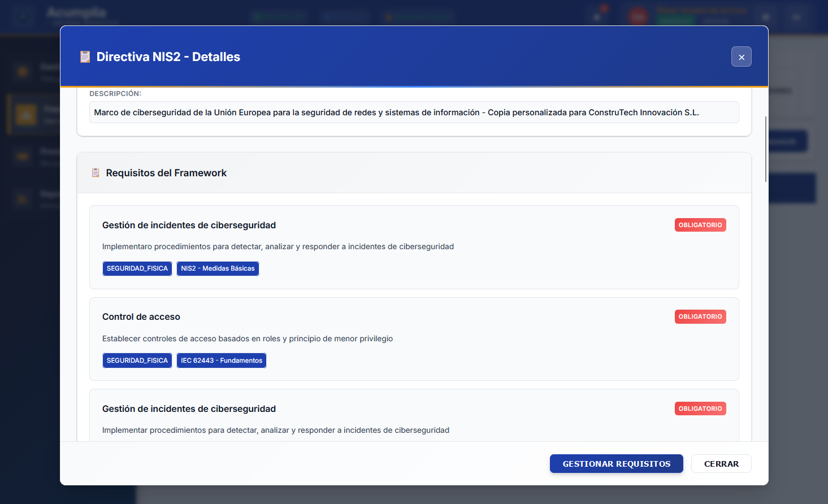Click OBLIGATORIO badge on the topmost requirement card
The width and height of the screenshot is (828, 504).
pos(700,225)
